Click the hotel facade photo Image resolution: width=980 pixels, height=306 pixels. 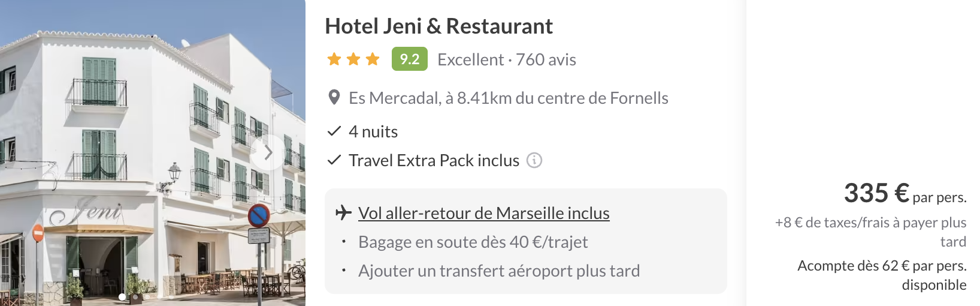[x=153, y=153]
